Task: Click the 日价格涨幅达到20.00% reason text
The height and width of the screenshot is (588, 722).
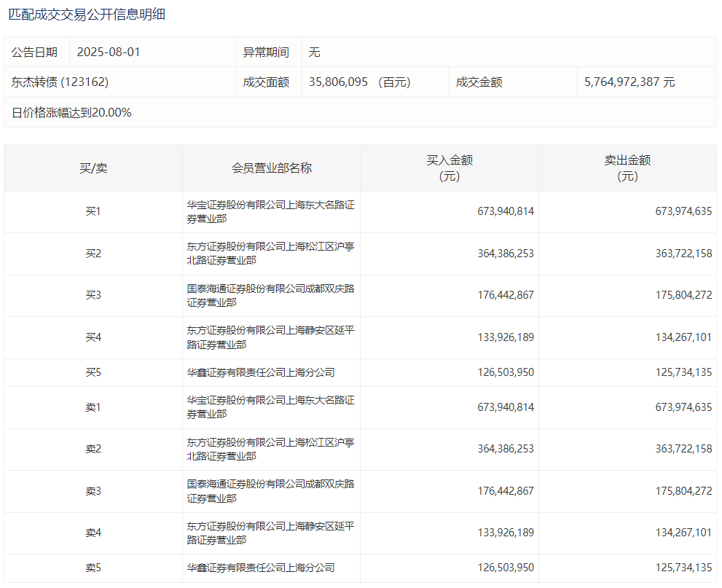Action: 71,112
